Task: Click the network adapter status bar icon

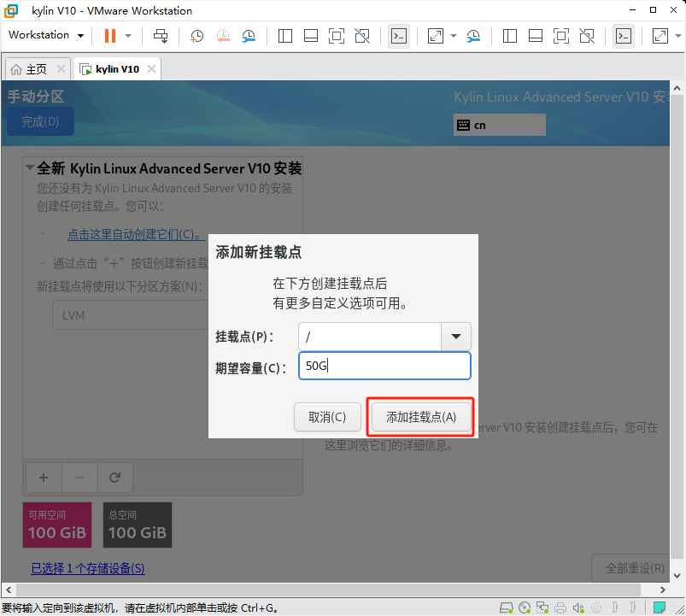Action: click(x=542, y=607)
